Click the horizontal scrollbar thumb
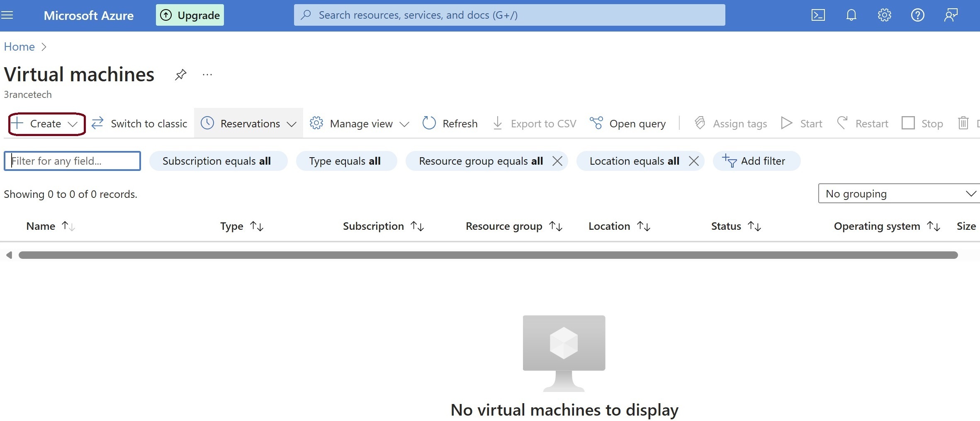980x421 pixels. point(488,255)
